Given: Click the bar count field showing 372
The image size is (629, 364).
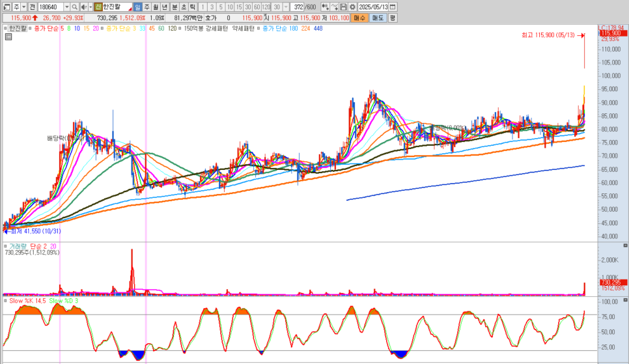Looking at the screenshot, I should point(298,7).
